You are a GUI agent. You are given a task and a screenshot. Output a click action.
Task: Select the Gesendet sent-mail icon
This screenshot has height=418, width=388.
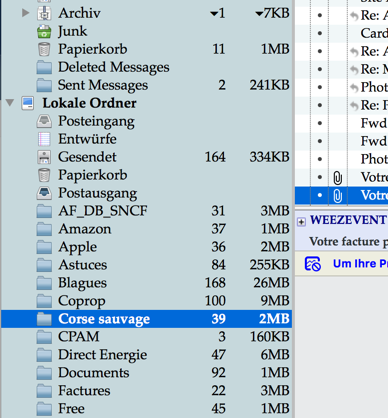tap(44, 157)
